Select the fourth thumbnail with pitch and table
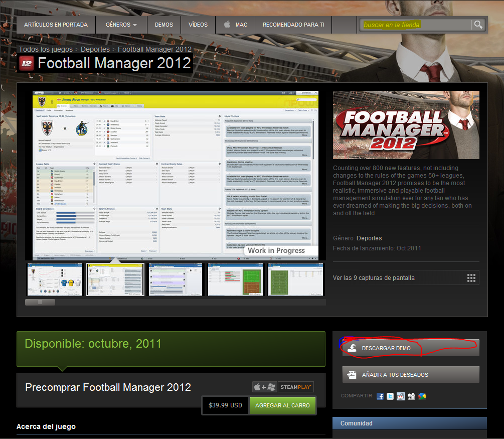Screen dimensions: 504x439 pos(235,279)
